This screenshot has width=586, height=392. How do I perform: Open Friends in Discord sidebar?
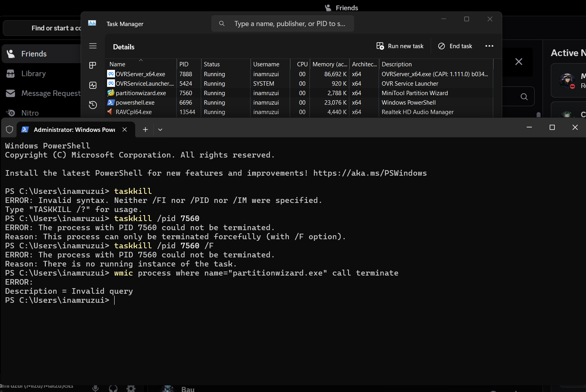click(41, 54)
